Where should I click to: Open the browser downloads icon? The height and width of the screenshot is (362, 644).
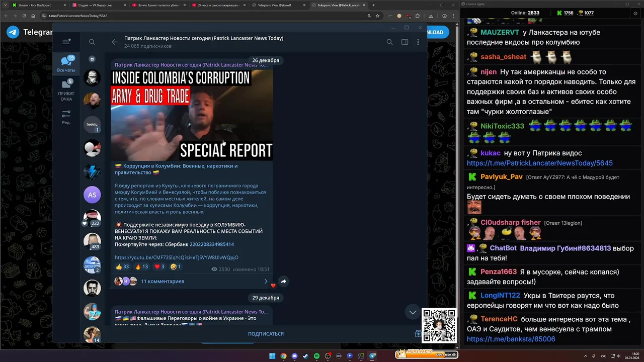pyautogui.click(x=431, y=16)
